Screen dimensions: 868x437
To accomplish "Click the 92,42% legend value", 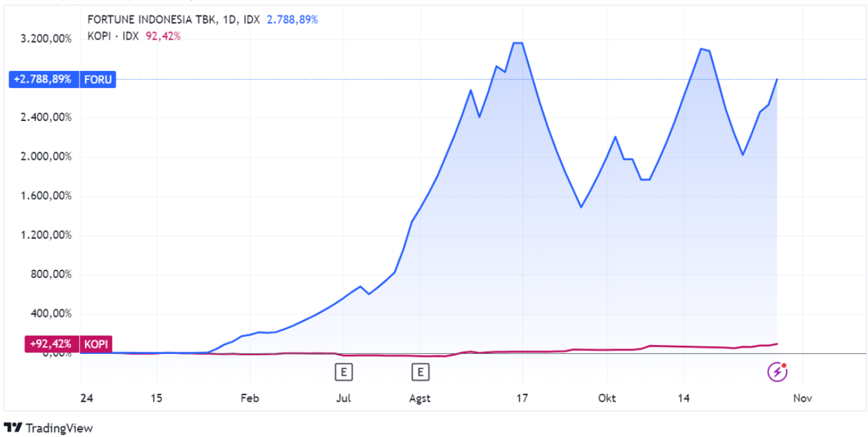I will tap(164, 36).
